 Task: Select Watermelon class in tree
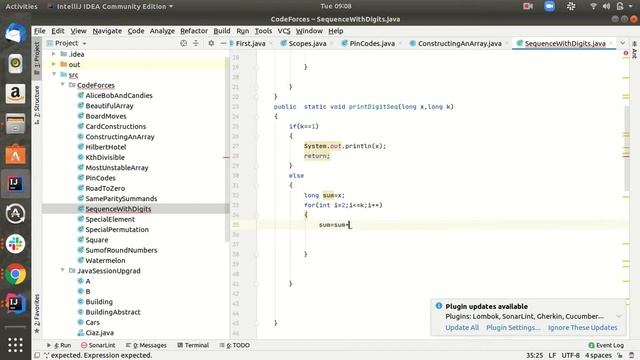tap(105, 260)
